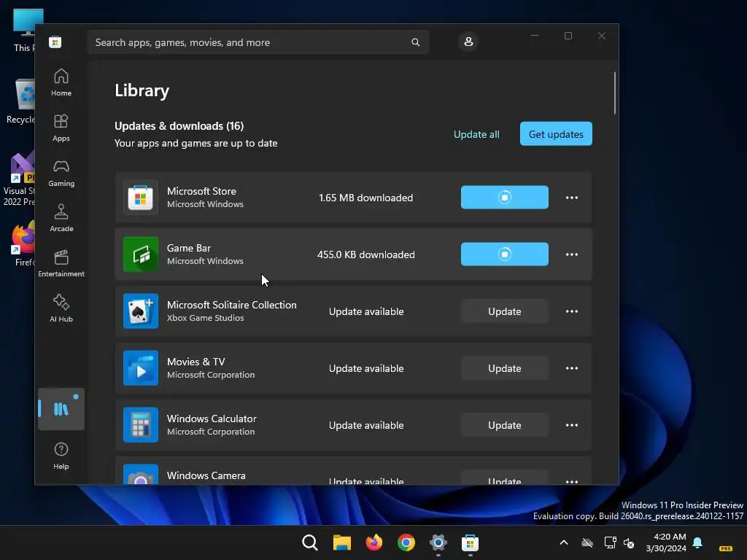This screenshot has width=747, height=560.
Task: Open more options for Microsoft Store row
Action: coord(572,198)
